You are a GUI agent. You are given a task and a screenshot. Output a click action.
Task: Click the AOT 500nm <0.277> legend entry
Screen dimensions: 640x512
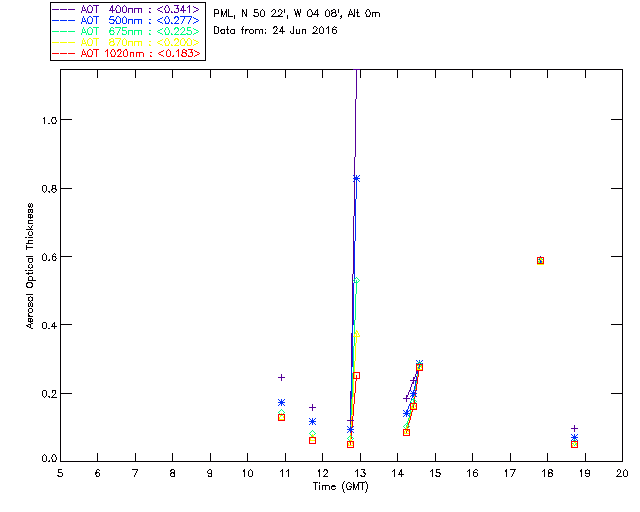126,20
